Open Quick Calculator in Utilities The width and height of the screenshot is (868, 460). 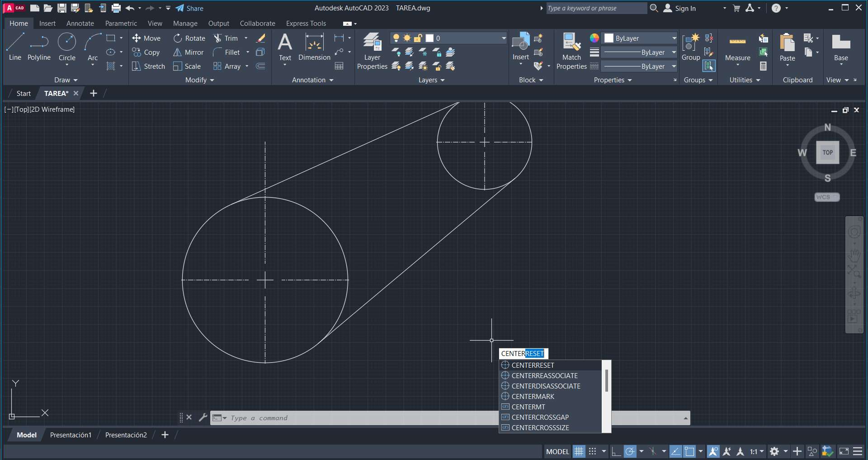click(x=763, y=66)
